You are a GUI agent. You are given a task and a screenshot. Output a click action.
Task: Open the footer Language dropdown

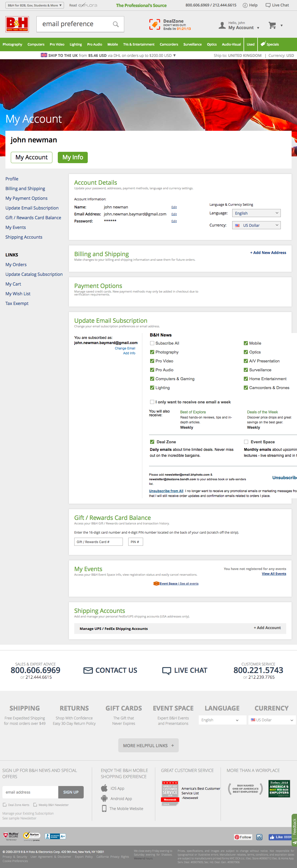(222, 720)
